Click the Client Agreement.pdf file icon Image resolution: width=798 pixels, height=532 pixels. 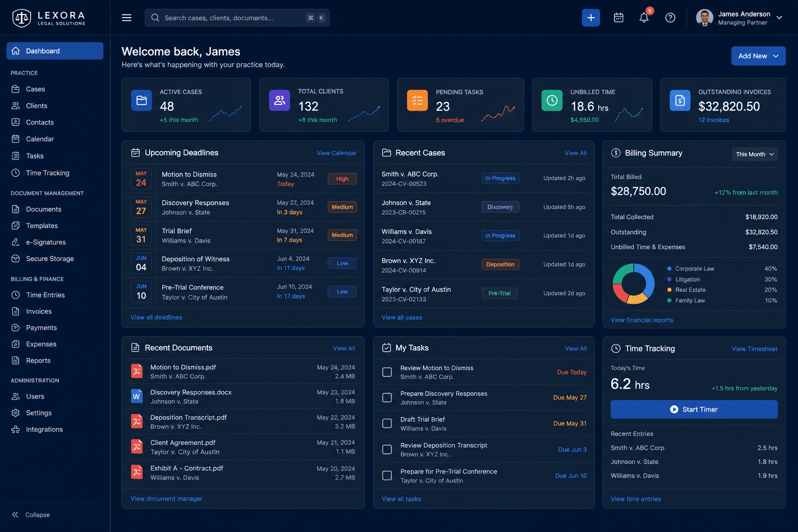(137, 447)
